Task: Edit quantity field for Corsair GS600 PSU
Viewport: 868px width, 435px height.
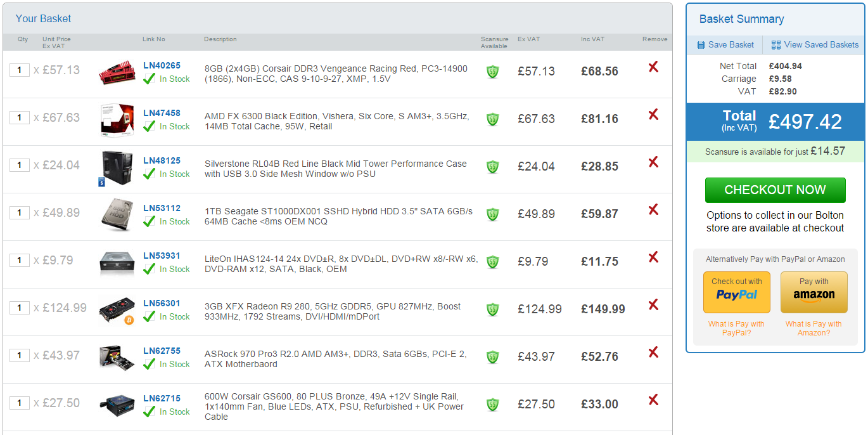Action: pyautogui.click(x=20, y=403)
